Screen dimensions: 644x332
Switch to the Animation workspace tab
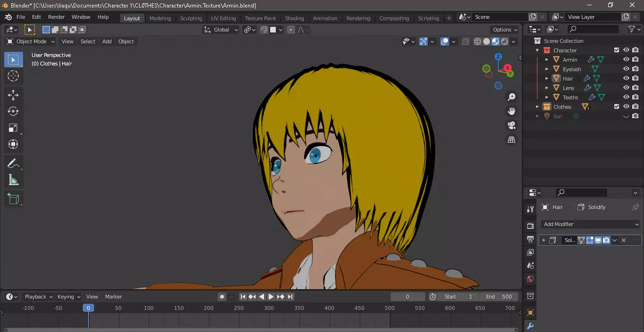325,18
